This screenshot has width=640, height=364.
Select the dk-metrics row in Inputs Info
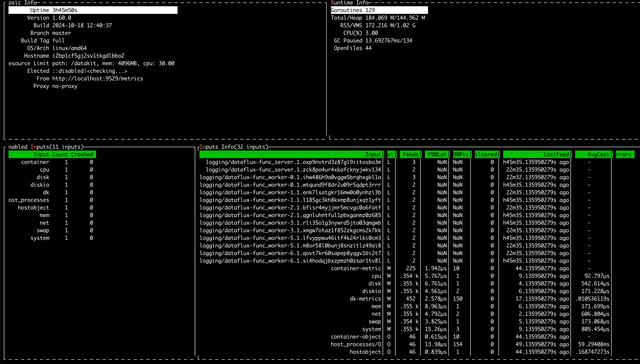365,299
